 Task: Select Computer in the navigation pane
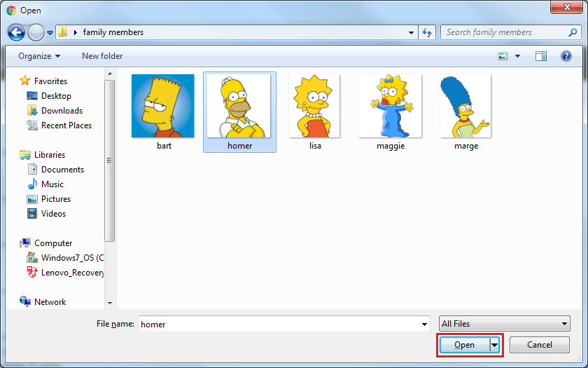point(53,243)
